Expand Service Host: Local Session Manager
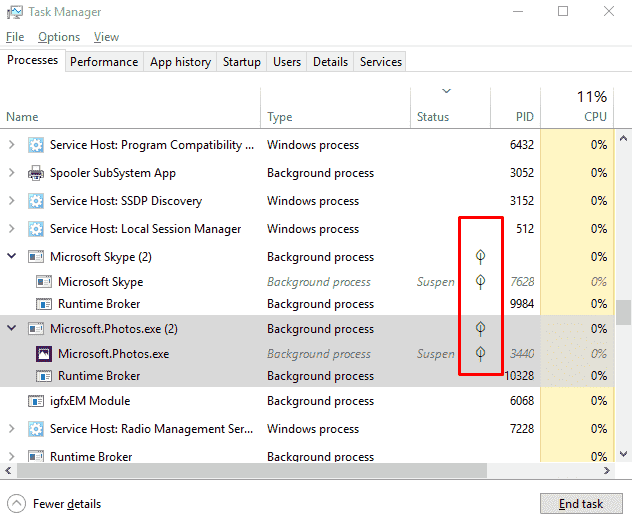The image size is (632, 524). 12,229
